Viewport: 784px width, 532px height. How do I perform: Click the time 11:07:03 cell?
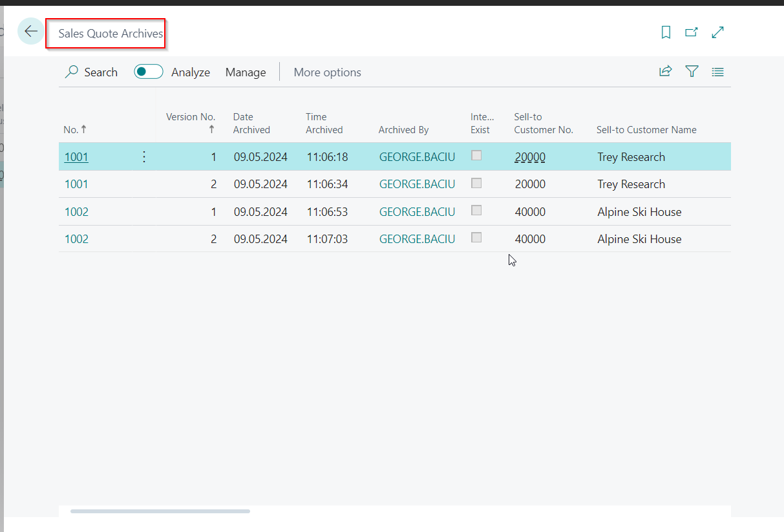pyautogui.click(x=327, y=239)
